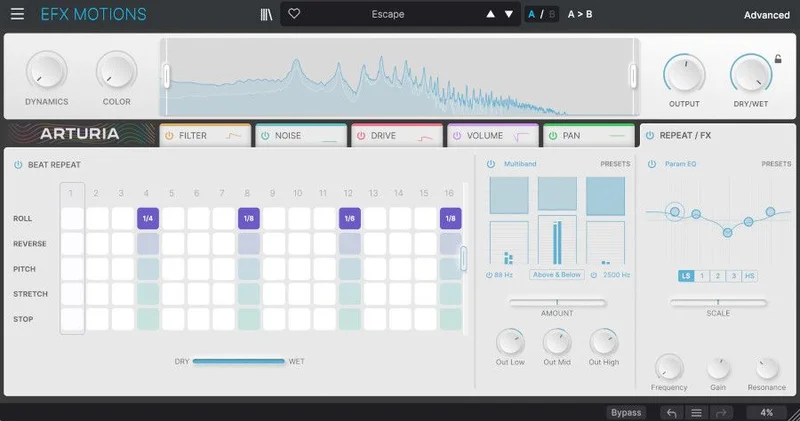The width and height of the screenshot is (800, 421).
Task: Select preset state B
Action: pyautogui.click(x=552, y=14)
